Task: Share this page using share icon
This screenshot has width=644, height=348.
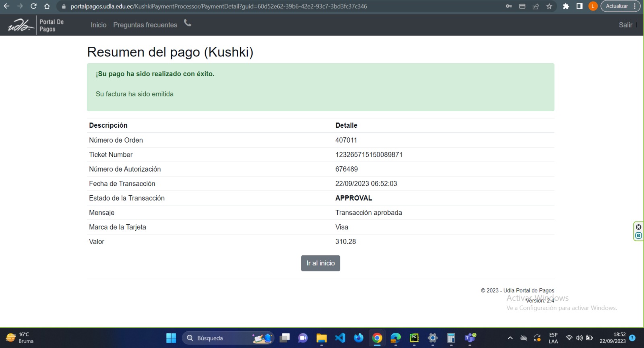Action: pyautogui.click(x=536, y=6)
